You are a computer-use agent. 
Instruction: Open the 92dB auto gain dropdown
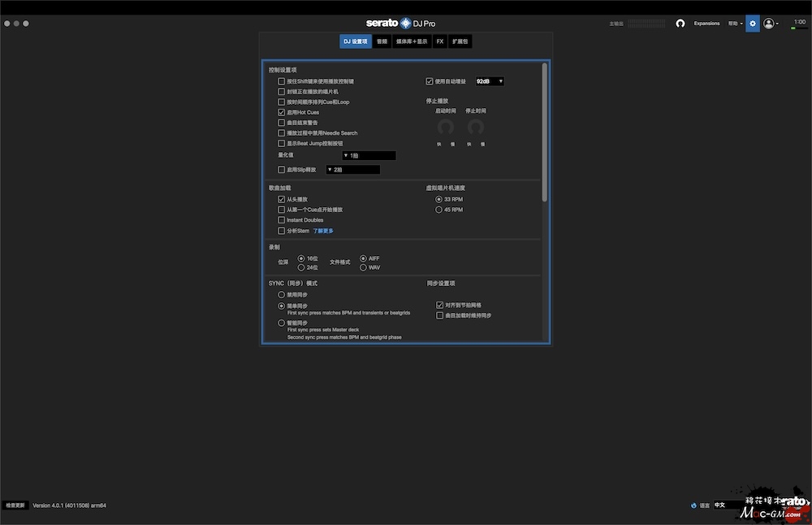490,81
